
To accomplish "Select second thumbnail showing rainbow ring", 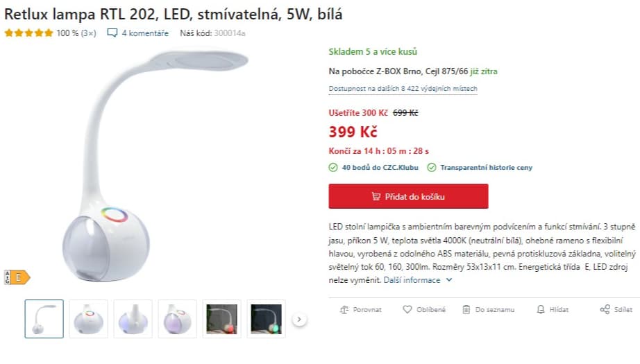I will (x=89, y=319).
